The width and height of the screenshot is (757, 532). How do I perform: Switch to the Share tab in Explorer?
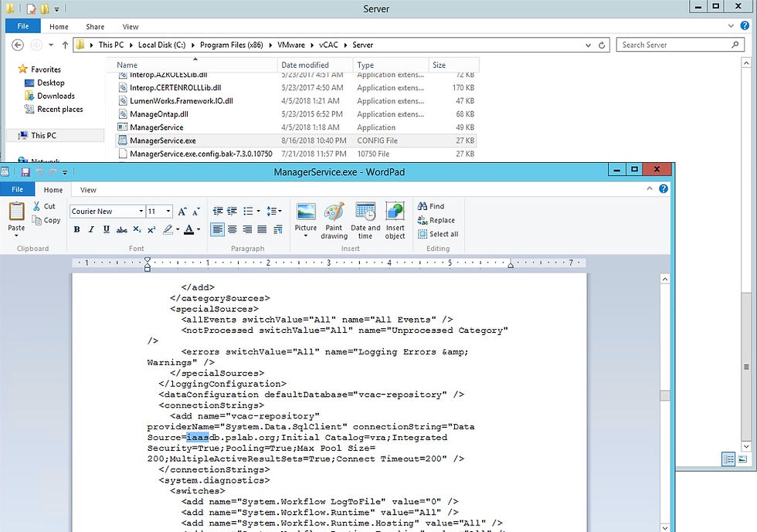pos(95,26)
